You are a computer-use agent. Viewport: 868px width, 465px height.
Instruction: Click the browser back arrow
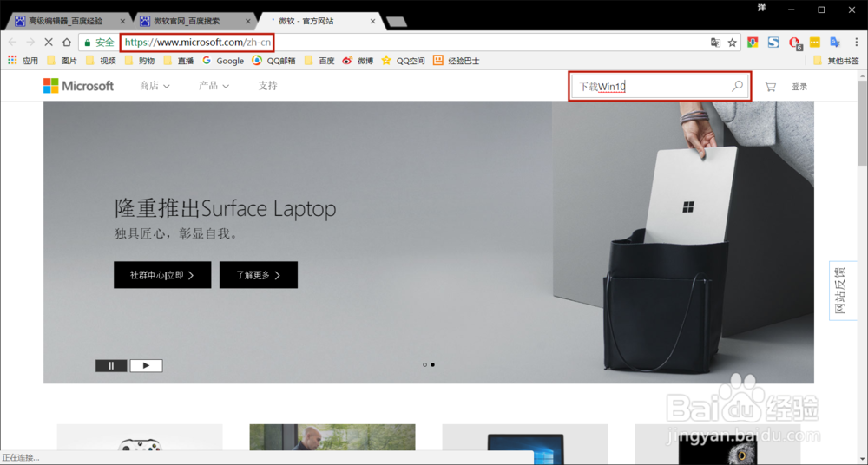[13, 42]
